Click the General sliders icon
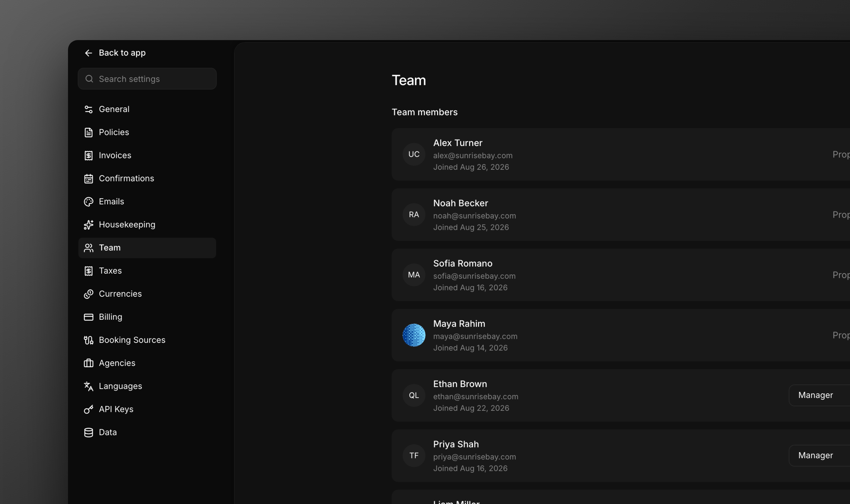The image size is (850, 504). coord(88,109)
